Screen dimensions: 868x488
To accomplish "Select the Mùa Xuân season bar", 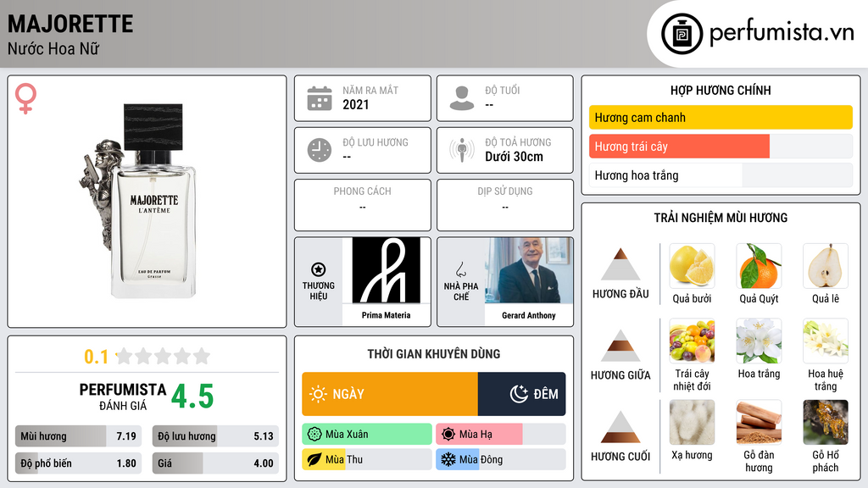I will tap(367, 435).
